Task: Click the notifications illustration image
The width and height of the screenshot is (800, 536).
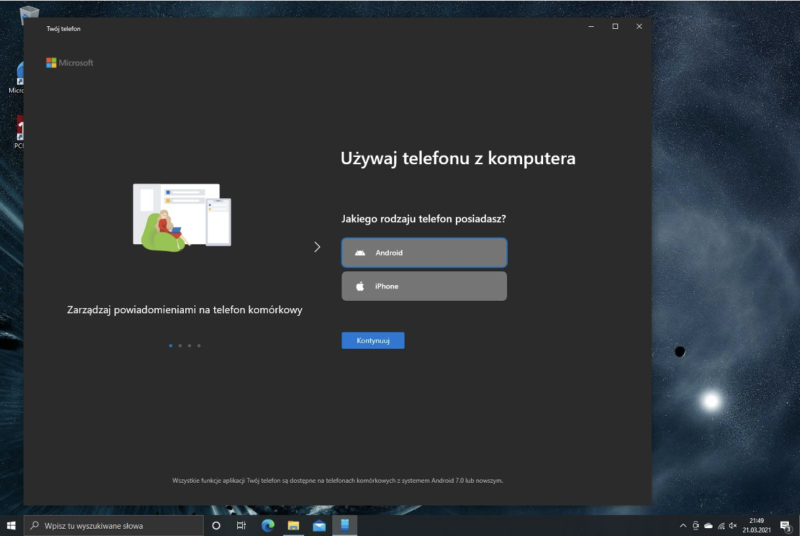Action: tap(182, 216)
